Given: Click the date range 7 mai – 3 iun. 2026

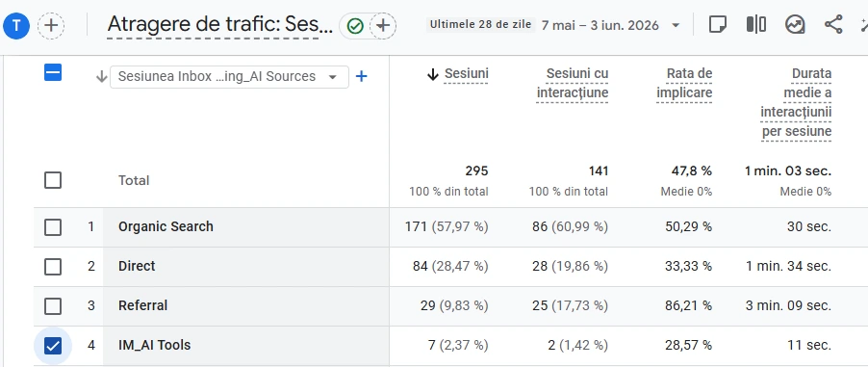Looking at the screenshot, I should coord(600,25).
